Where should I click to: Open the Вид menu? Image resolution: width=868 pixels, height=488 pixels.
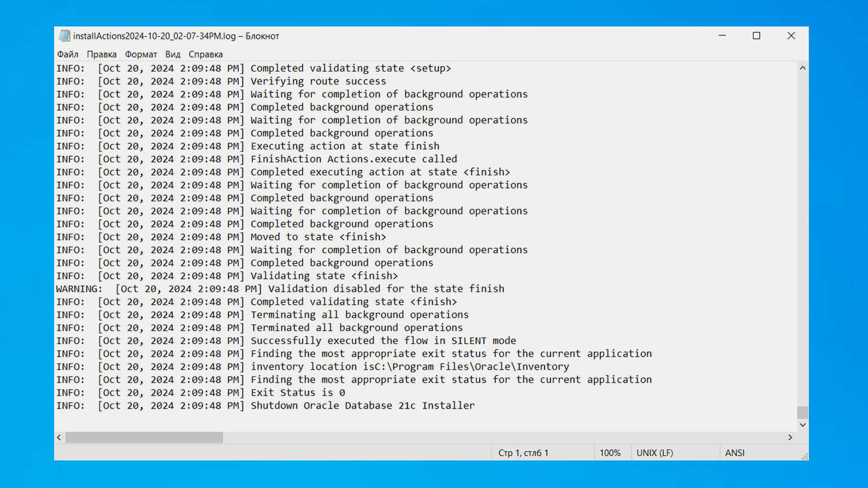click(x=172, y=54)
